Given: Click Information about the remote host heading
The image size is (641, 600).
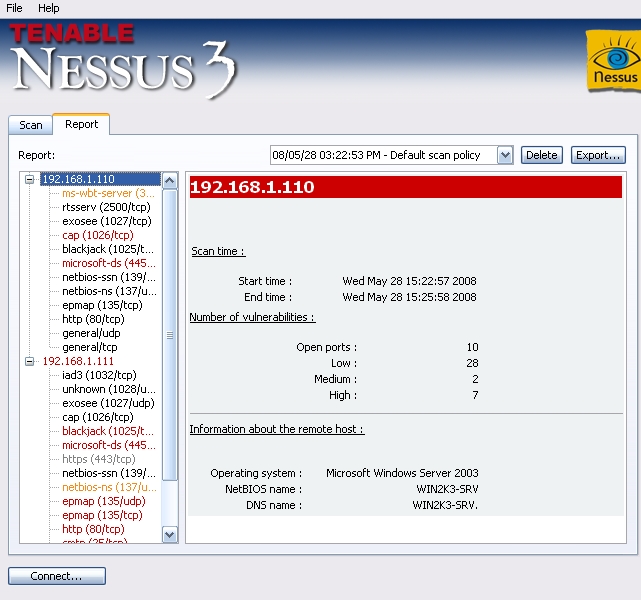Looking at the screenshot, I should tap(277, 429).
